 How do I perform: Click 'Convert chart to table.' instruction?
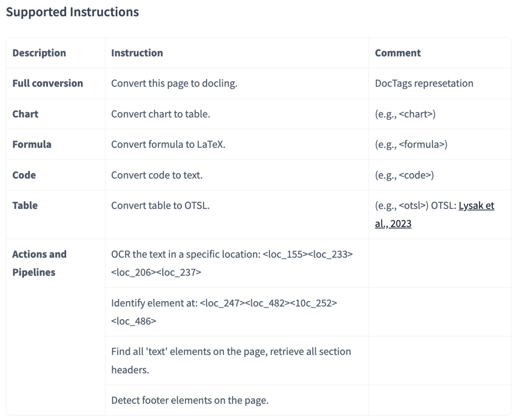pos(161,114)
